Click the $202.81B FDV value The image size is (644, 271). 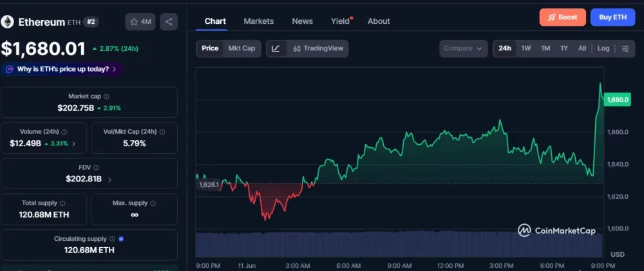(x=84, y=179)
